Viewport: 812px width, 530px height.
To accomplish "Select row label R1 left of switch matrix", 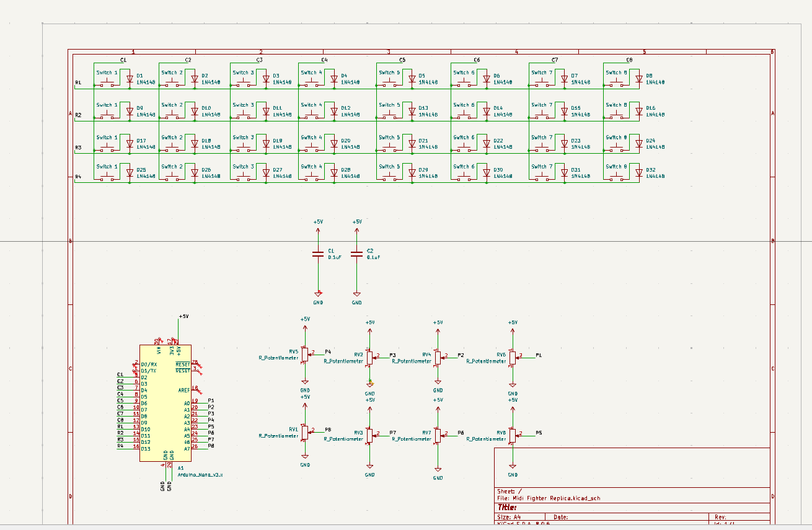I will click(x=78, y=82).
